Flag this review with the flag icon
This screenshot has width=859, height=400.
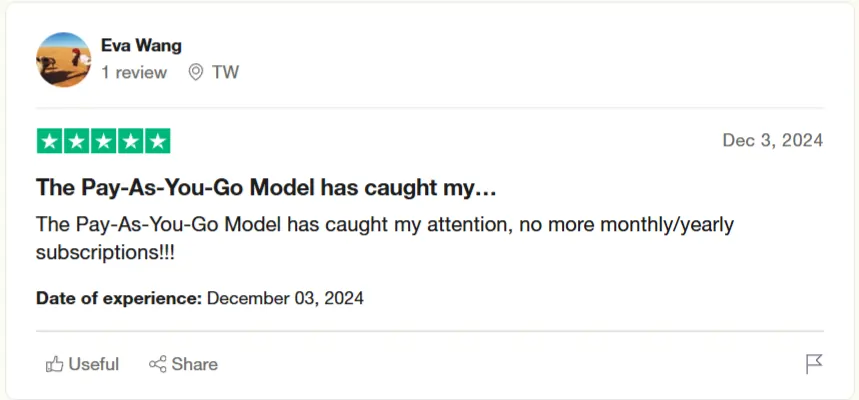(x=814, y=365)
